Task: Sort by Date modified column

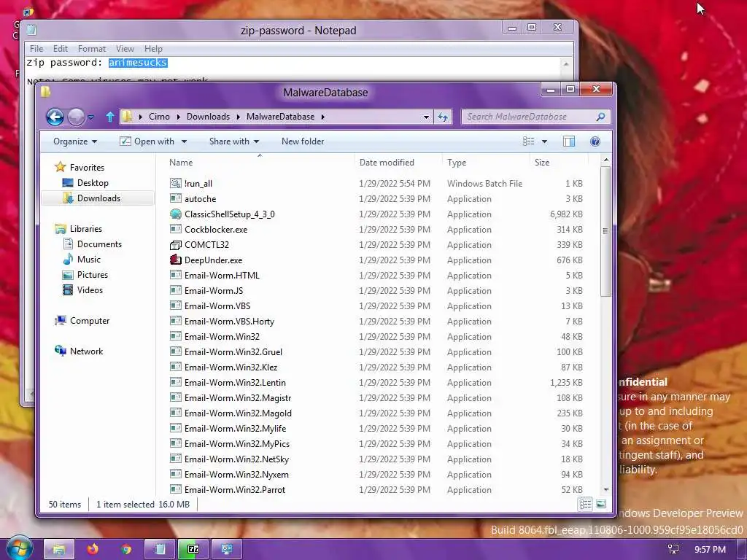Action: pyautogui.click(x=387, y=163)
